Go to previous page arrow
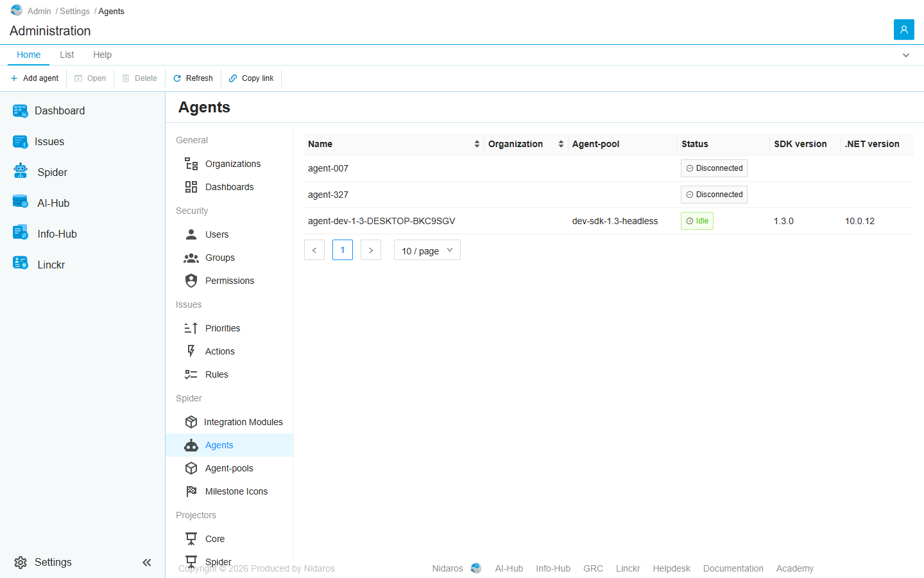The image size is (924, 578). click(x=314, y=250)
